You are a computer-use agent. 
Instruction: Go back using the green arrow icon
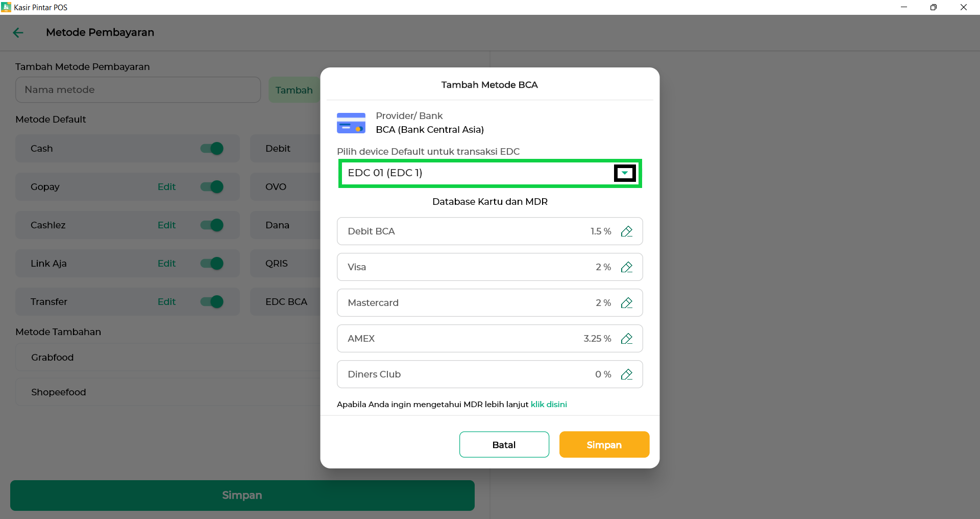(18, 33)
